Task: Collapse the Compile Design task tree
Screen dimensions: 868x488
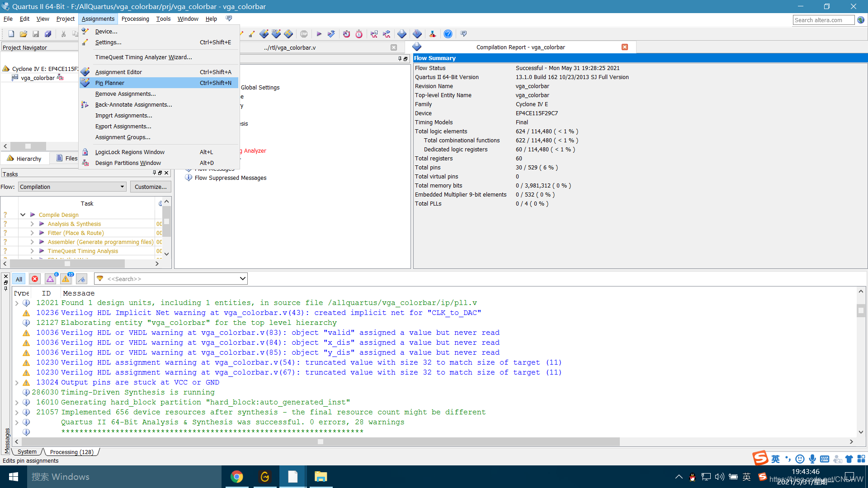Action: click(23, 215)
